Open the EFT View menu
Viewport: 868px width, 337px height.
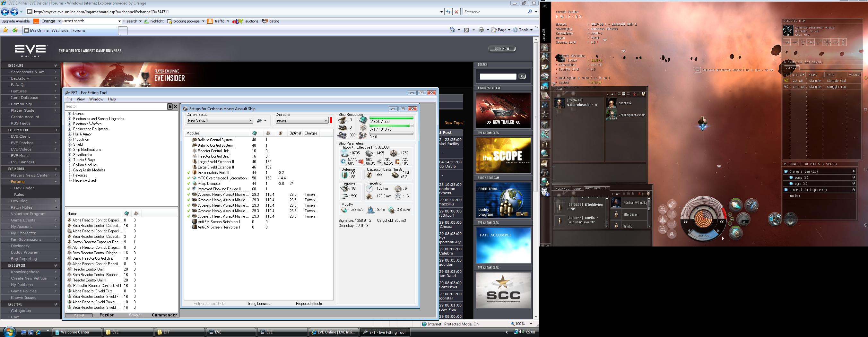click(81, 99)
